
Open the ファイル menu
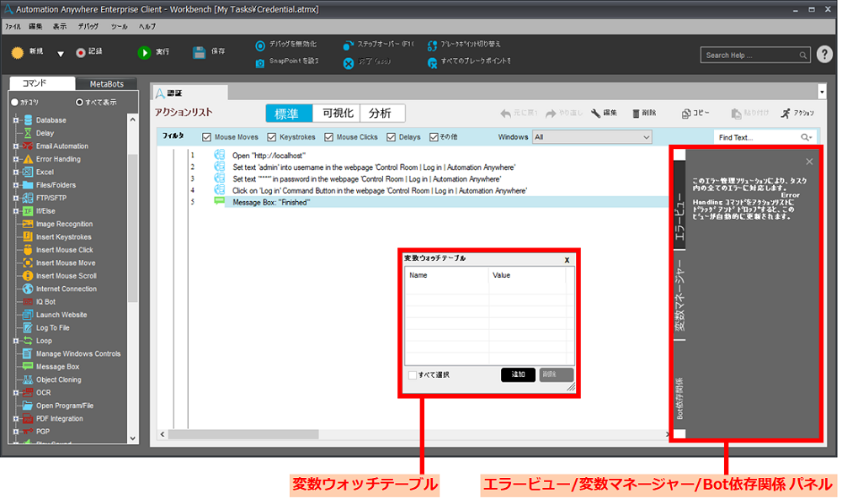click(x=13, y=26)
